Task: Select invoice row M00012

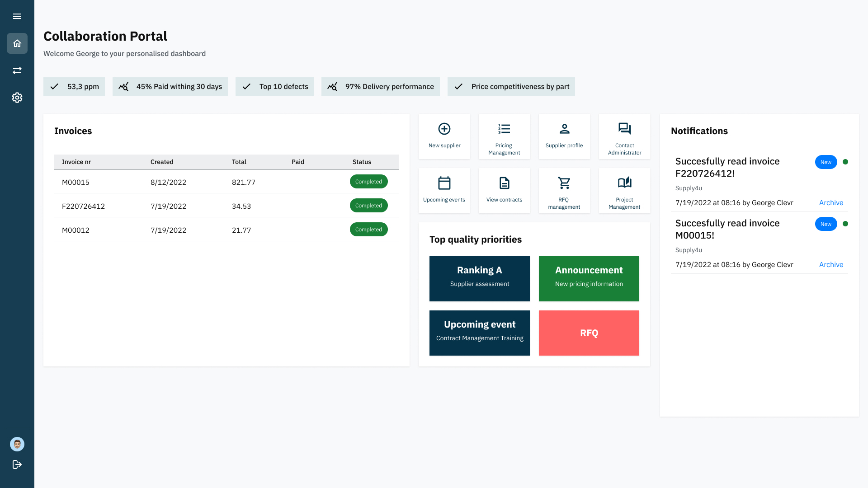Action: click(181, 230)
